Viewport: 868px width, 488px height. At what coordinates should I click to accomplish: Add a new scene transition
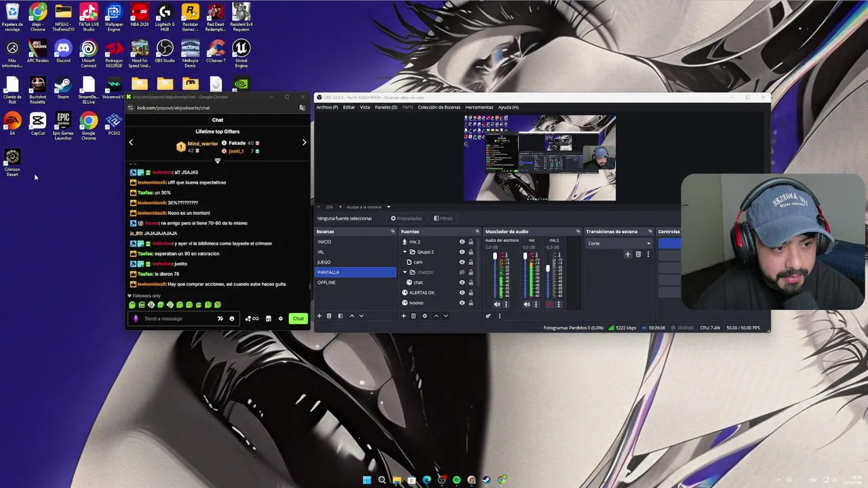628,254
